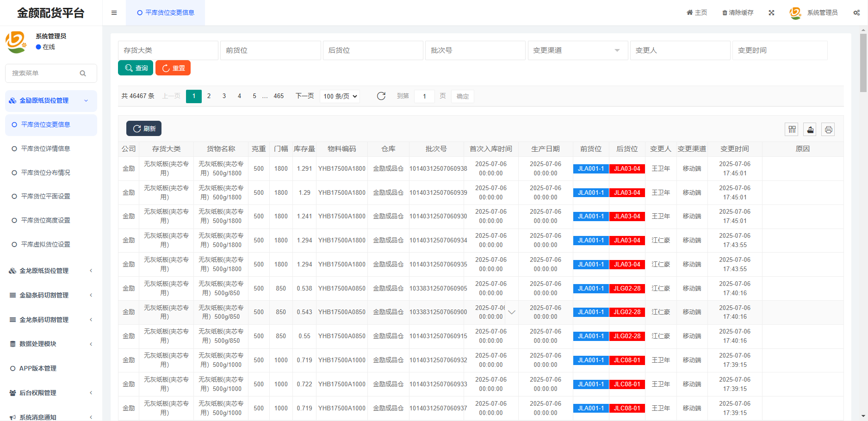
Task: Clear cache via 清除缓存
Action: 738,13
